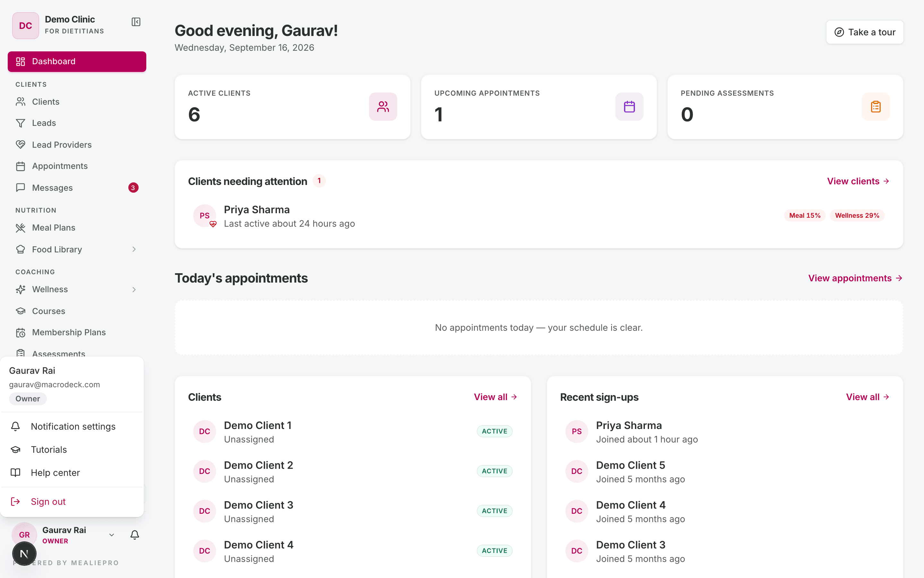Click Demo Client 4 avatar in Clients
924x578 pixels.
[x=205, y=551]
